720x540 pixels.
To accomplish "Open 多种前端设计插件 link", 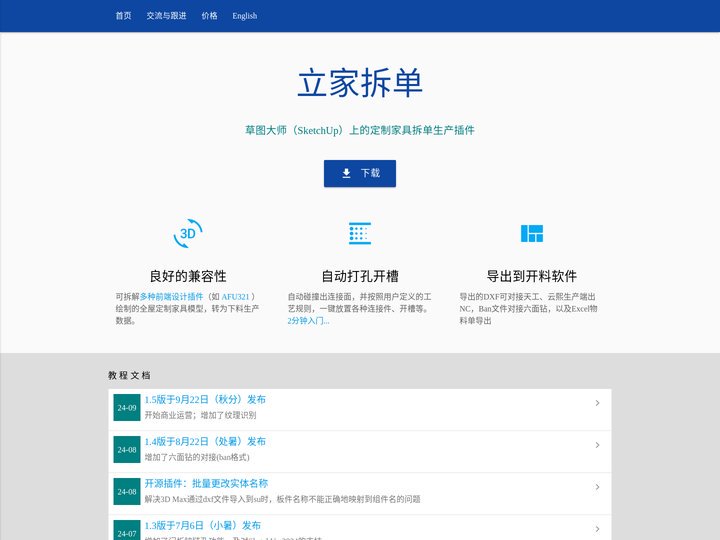I will pyautogui.click(x=171, y=297).
